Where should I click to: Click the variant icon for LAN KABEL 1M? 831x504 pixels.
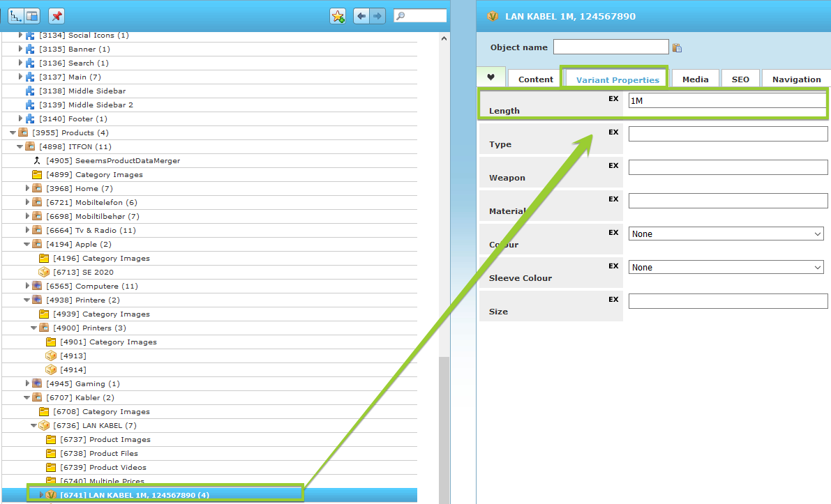click(51, 495)
